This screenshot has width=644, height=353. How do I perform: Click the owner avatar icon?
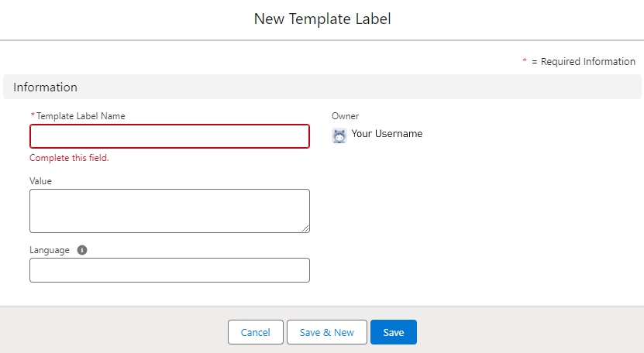pos(339,135)
